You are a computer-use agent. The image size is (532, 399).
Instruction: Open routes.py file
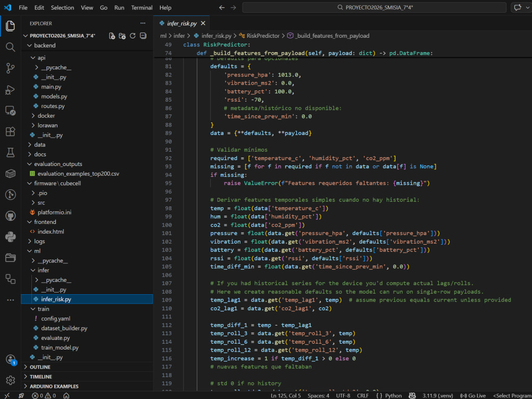coord(53,106)
